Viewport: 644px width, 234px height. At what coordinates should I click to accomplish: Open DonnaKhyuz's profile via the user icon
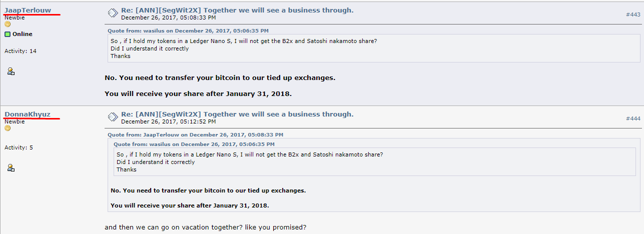tap(11, 167)
